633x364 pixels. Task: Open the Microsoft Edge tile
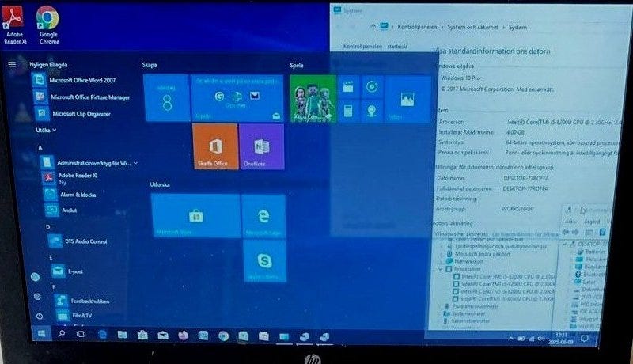pyautogui.click(x=263, y=216)
